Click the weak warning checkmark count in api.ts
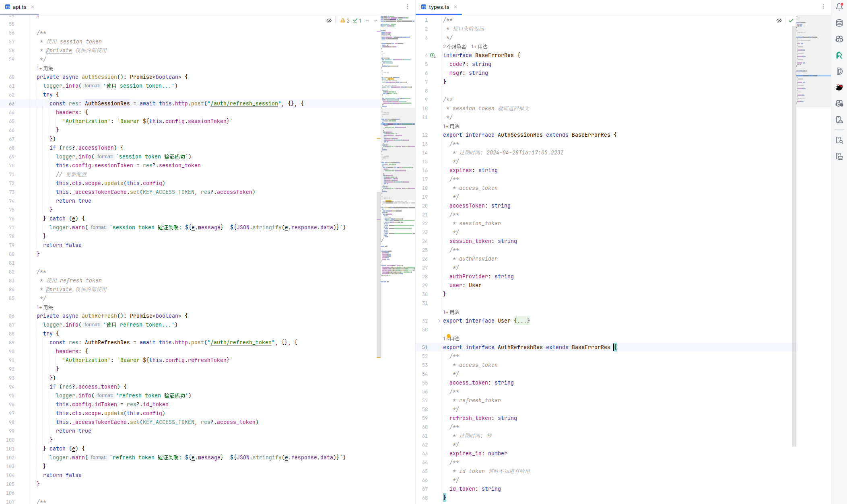Viewport: 847px width, 504px height. point(357,21)
